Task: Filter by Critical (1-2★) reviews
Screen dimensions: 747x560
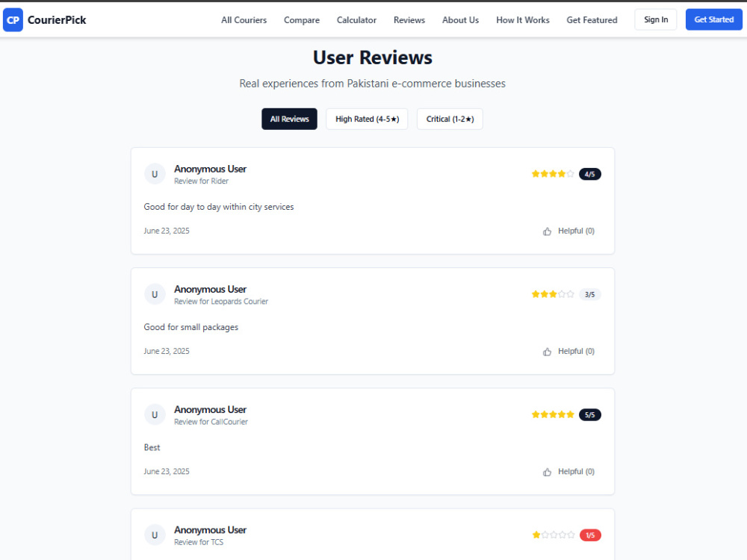Action: pyautogui.click(x=450, y=119)
